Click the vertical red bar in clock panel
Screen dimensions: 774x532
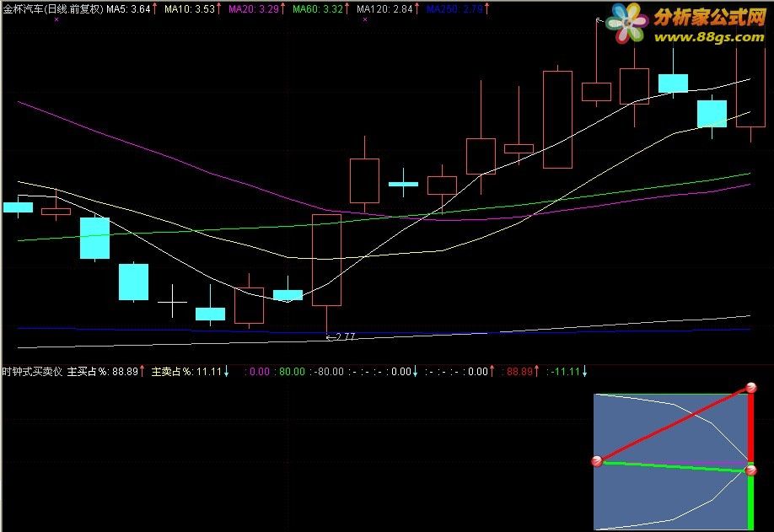[x=750, y=427]
